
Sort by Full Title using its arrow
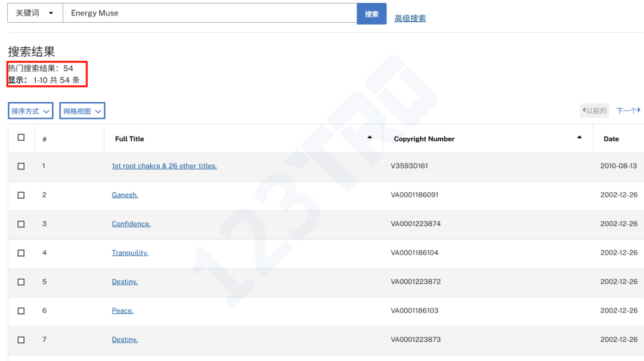[370, 137]
